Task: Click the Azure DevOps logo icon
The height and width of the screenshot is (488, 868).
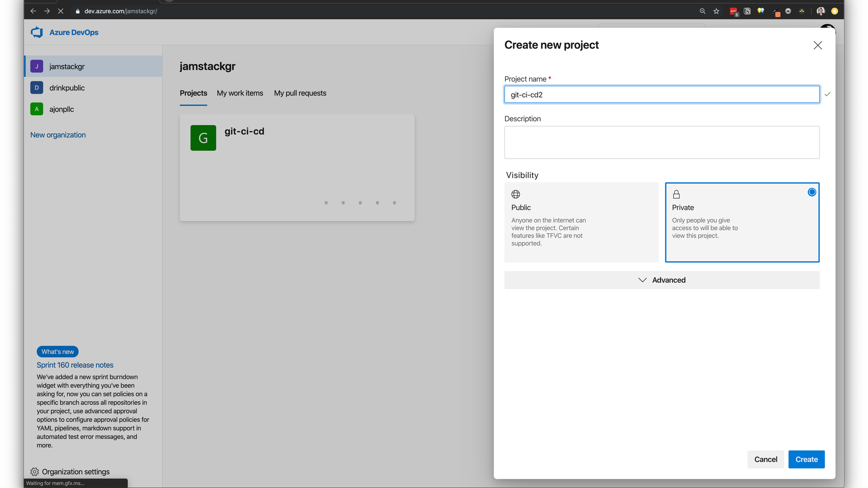Action: (37, 32)
